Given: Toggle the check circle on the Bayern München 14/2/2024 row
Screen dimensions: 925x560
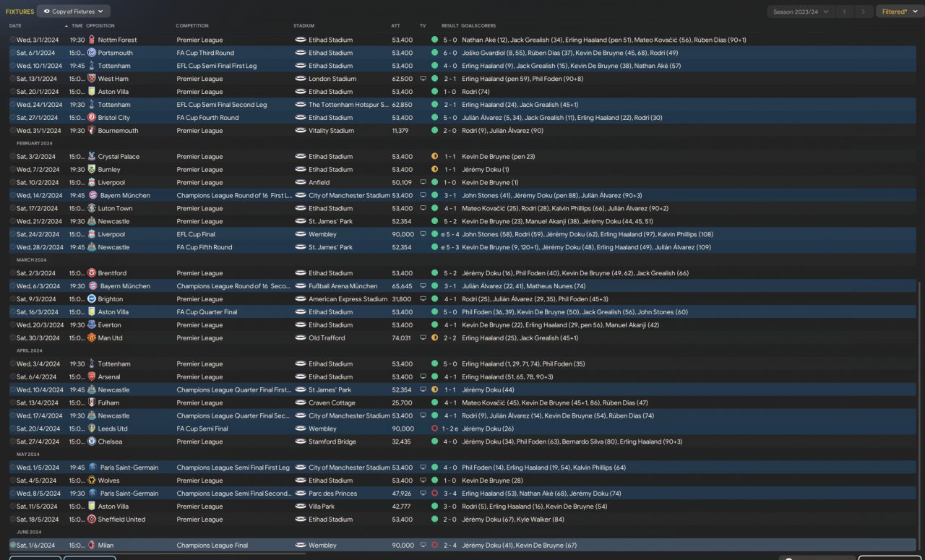Looking at the screenshot, I should [13, 196].
